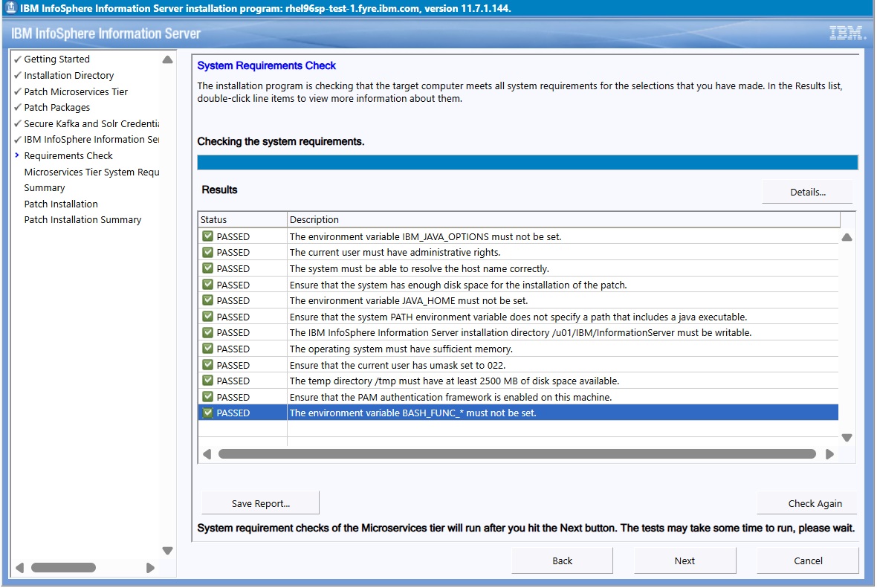This screenshot has height=588, width=877.
Task: Select row about IBM_JAVA_OPTIONS variable
Action: pyautogui.click(x=518, y=236)
